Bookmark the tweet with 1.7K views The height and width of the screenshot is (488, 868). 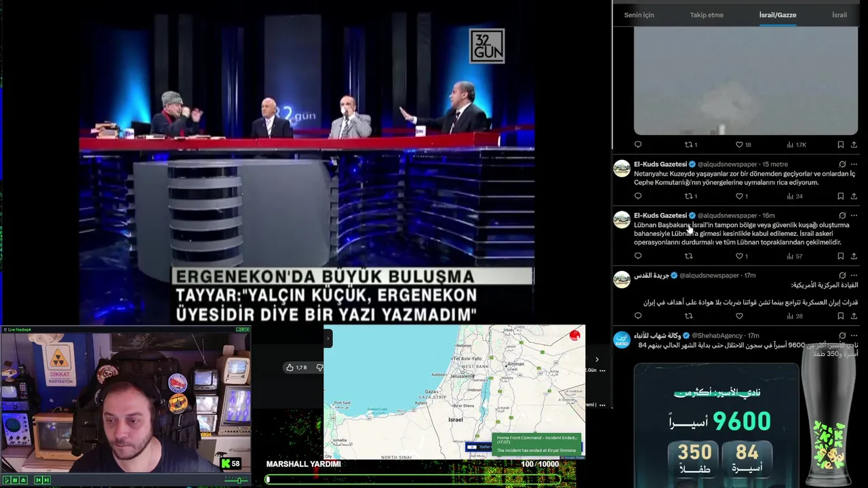point(840,144)
